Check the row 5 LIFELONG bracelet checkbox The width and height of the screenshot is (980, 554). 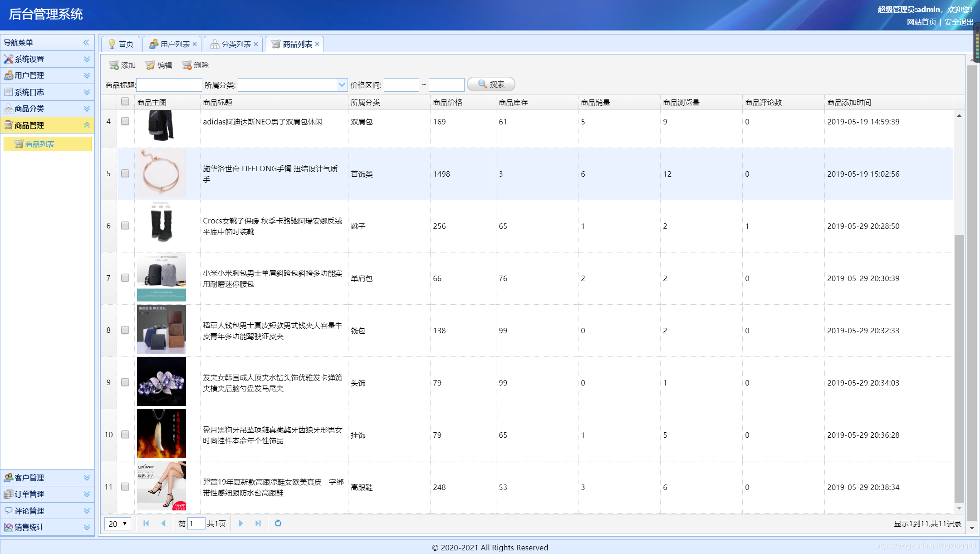point(125,173)
